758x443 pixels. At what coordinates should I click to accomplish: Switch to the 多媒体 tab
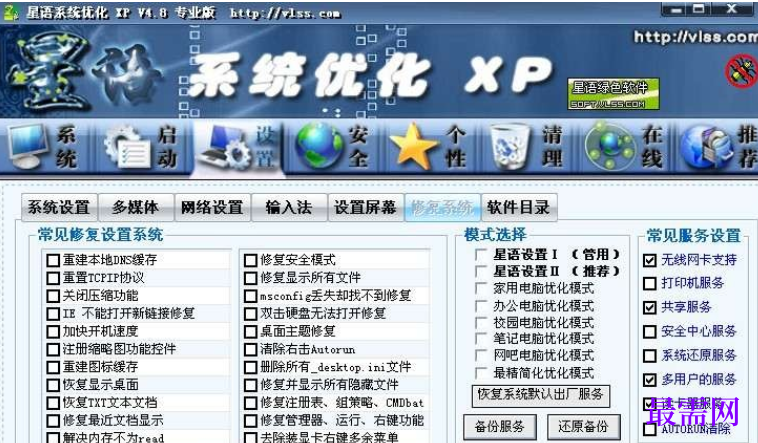click(x=135, y=207)
